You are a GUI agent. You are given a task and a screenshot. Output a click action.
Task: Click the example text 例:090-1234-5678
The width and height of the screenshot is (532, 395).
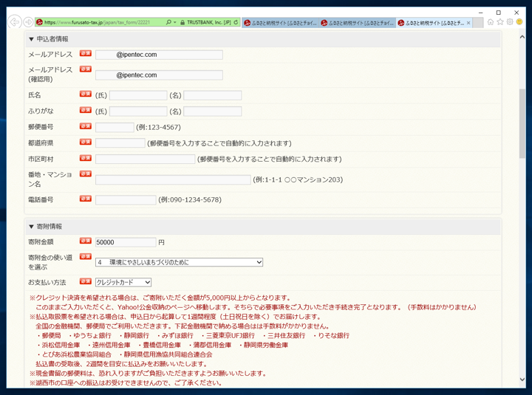coord(190,200)
